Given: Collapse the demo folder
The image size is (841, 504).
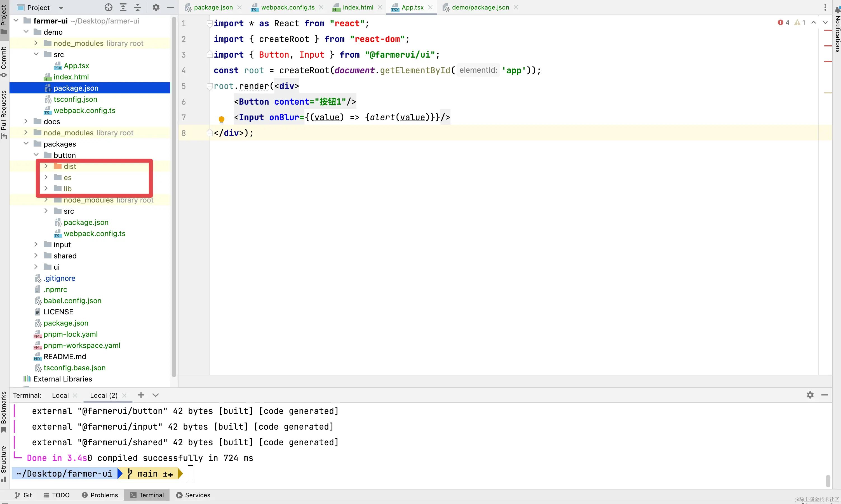Looking at the screenshot, I should 26,32.
